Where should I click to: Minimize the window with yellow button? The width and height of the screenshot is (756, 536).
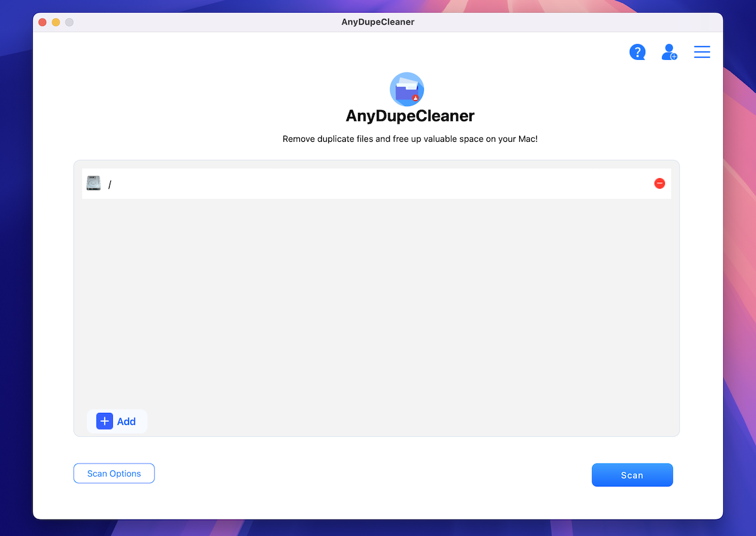tap(56, 22)
